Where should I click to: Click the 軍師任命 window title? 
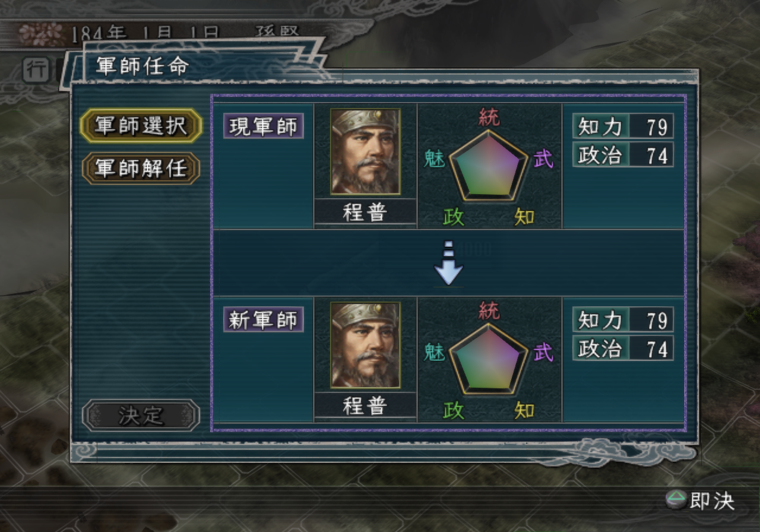[142, 66]
